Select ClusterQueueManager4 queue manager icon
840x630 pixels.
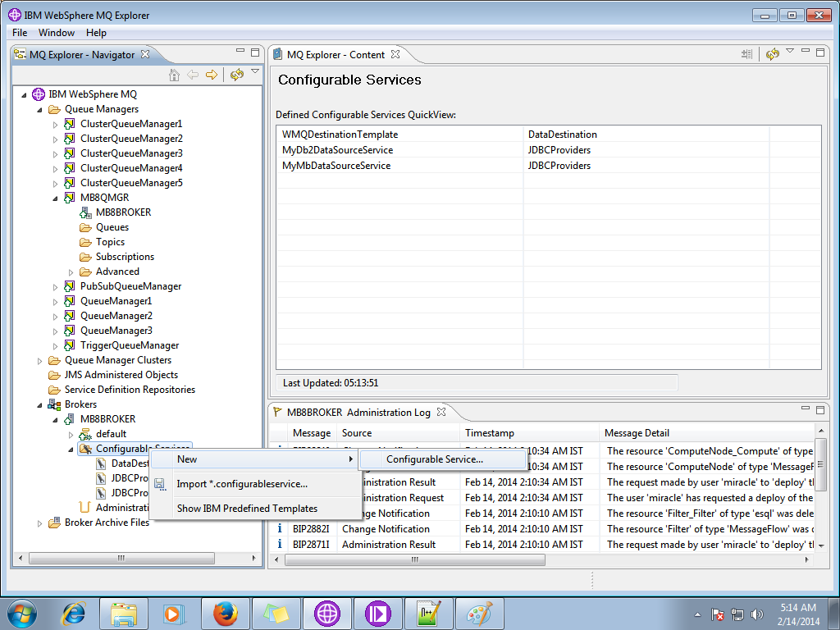coord(70,167)
